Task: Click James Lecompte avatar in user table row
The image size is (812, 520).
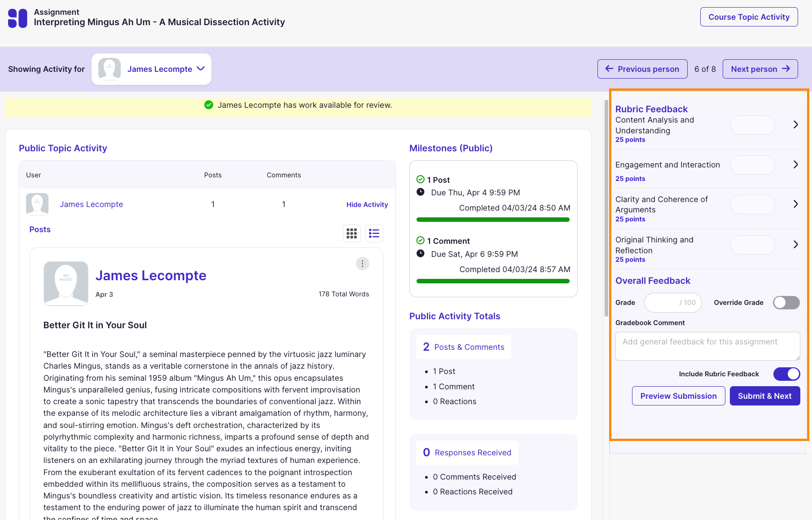Action: [37, 204]
